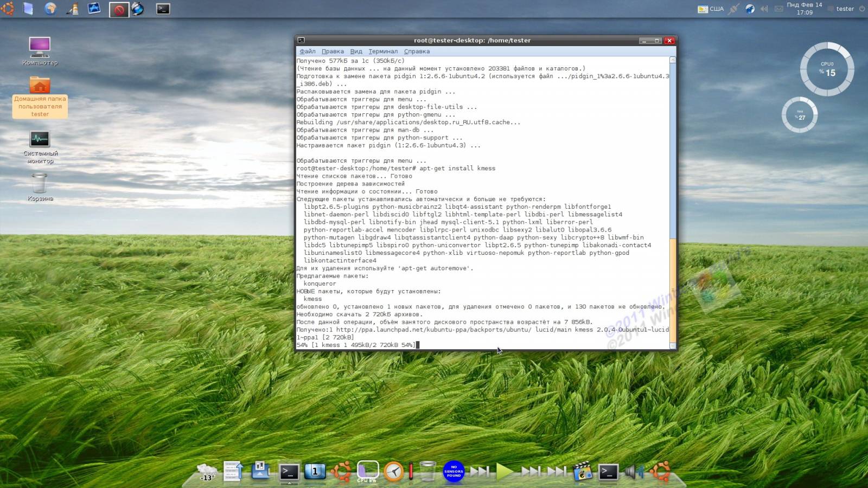The width and height of the screenshot is (868, 488).
Task: Open the Терминал menu
Action: tap(383, 52)
